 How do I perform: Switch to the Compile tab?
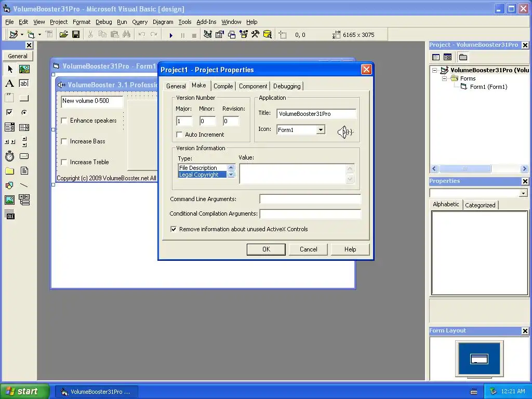coord(223,86)
